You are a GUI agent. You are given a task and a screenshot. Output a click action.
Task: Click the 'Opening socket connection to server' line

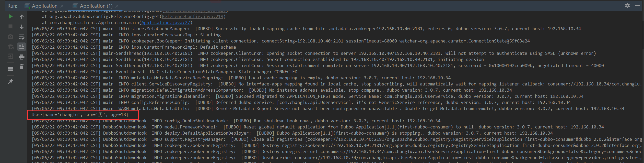[314, 53]
